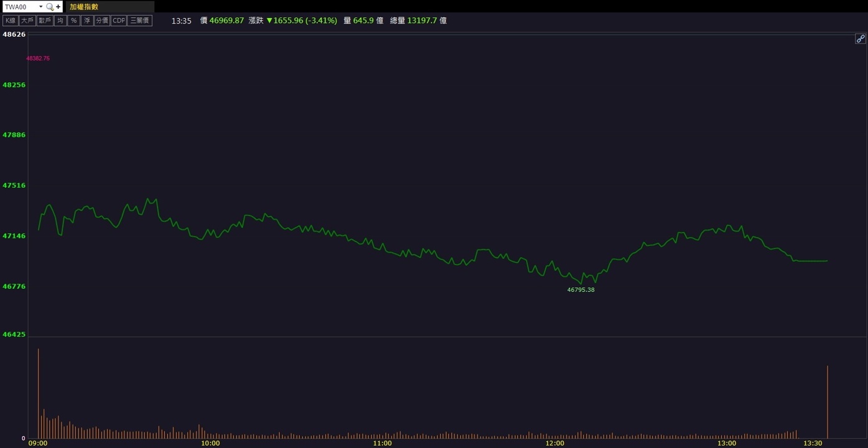Click the 48626 y-axis label

[14, 34]
